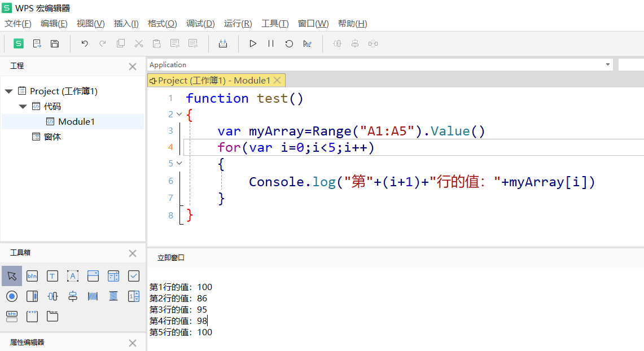644x351 pixels.
Task: Select the vertical layout control in toolbox
Action: [x=73, y=296]
